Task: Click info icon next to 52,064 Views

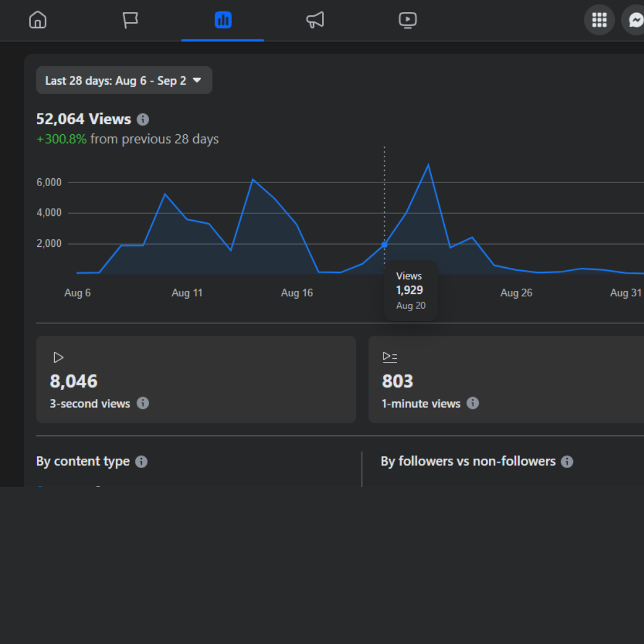Action: coord(143,119)
